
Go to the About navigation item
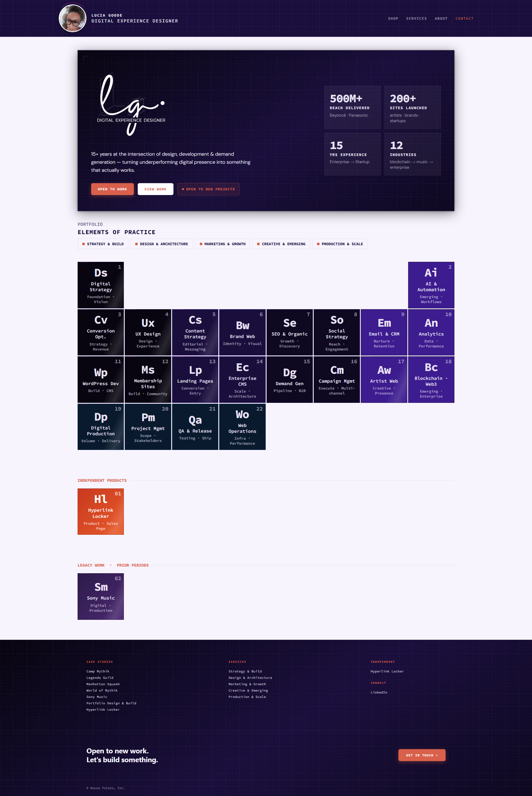[441, 19]
